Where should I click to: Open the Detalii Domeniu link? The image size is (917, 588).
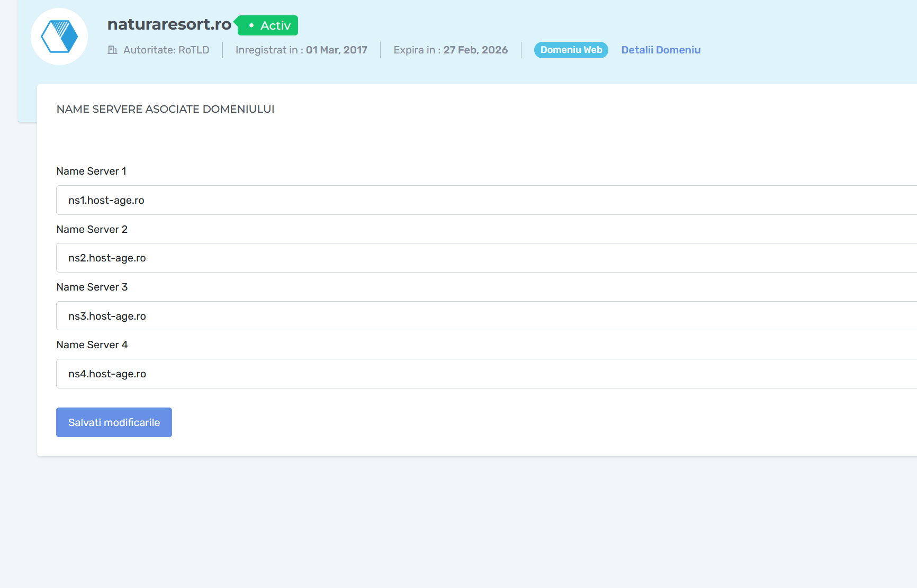pyautogui.click(x=660, y=50)
